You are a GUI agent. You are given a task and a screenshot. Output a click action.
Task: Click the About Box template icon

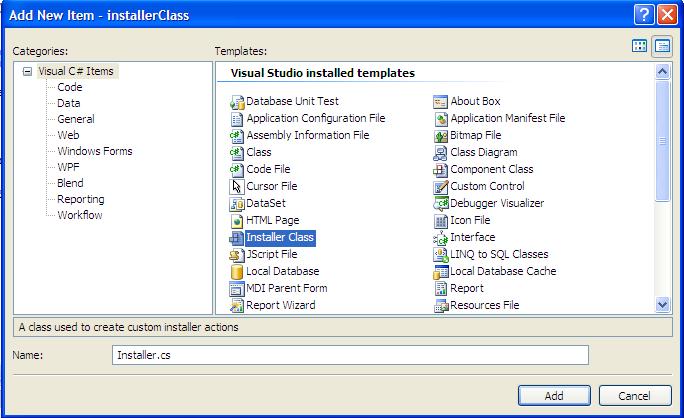[x=441, y=102]
